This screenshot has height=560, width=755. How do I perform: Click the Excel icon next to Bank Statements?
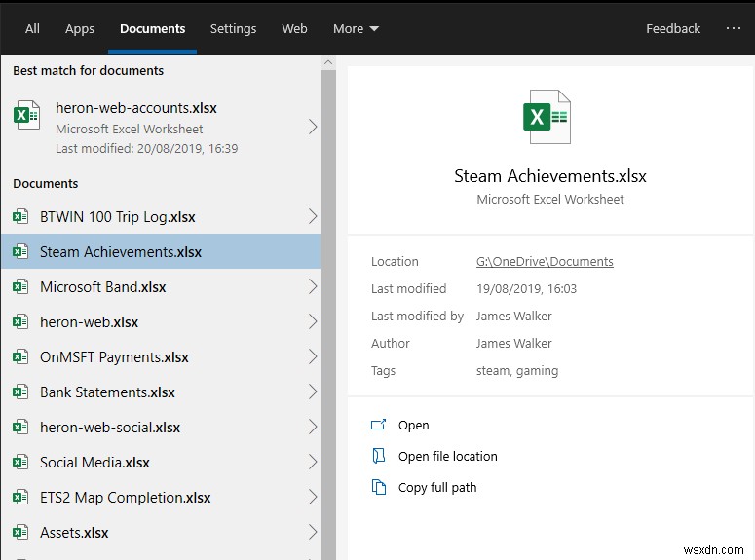click(x=19, y=392)
